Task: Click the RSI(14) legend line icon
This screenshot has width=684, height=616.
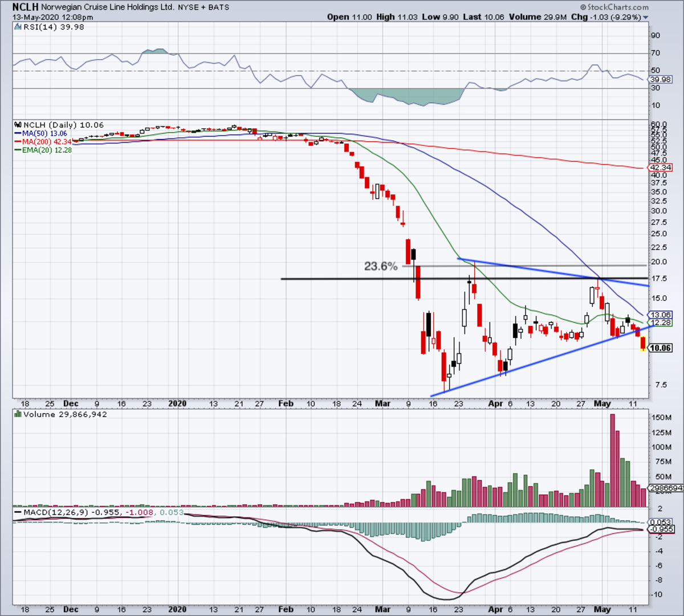Action: 18,27
